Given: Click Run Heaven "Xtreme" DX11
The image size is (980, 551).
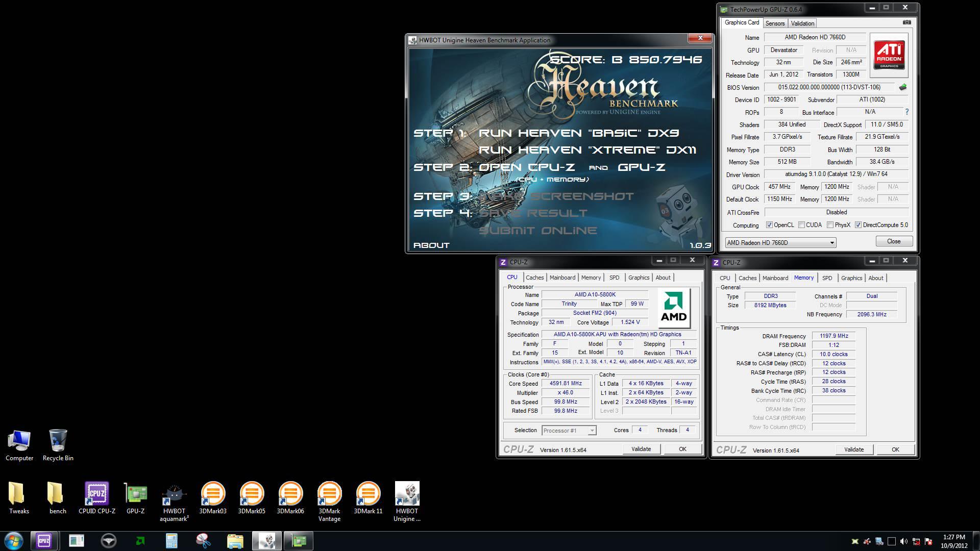Looking at the screenshot, I should (587, 150).
